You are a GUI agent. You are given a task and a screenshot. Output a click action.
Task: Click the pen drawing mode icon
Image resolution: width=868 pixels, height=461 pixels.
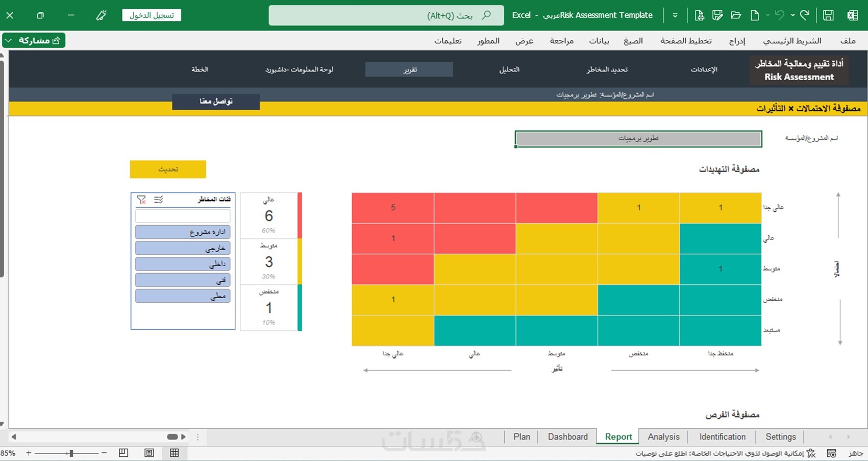101,15
